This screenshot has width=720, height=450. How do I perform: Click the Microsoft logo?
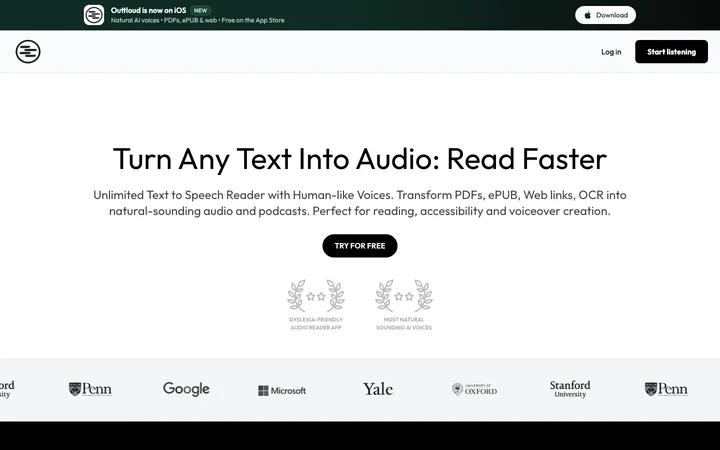(282, 390)
